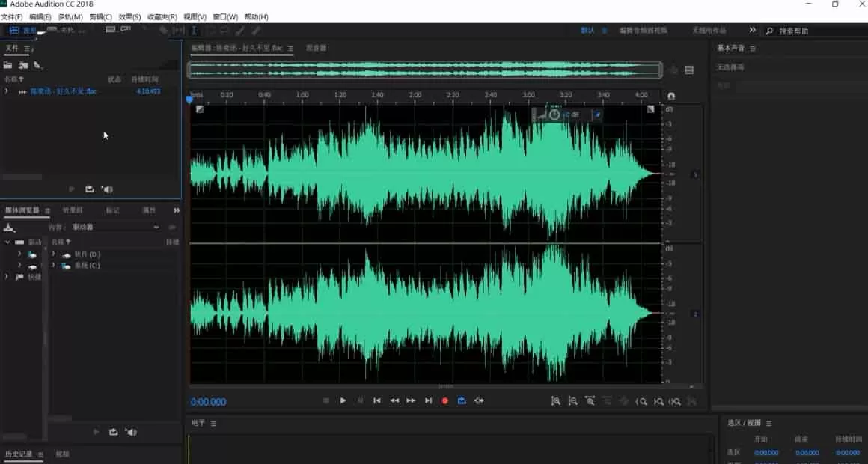Toggle the blue Loop Playback button

462,400
